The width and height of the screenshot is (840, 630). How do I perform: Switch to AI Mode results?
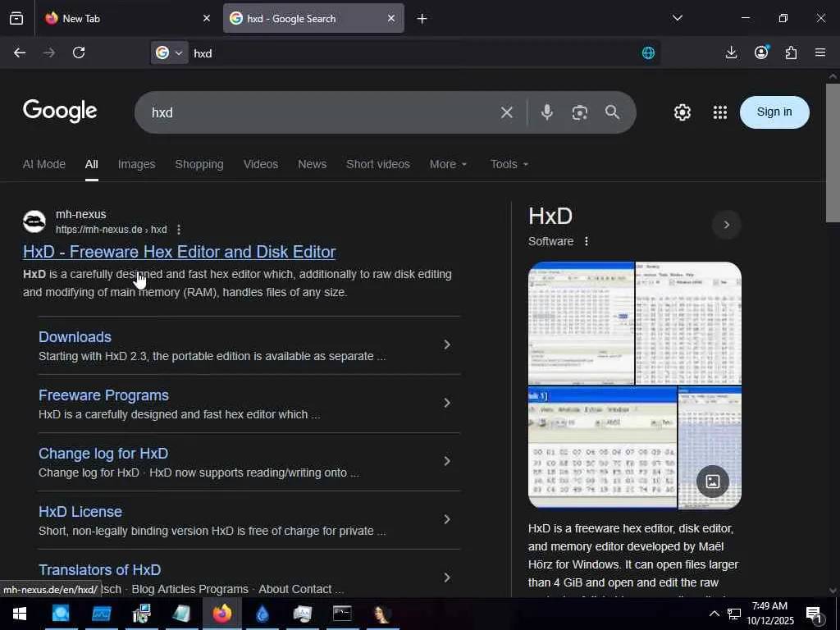point(44,164)
